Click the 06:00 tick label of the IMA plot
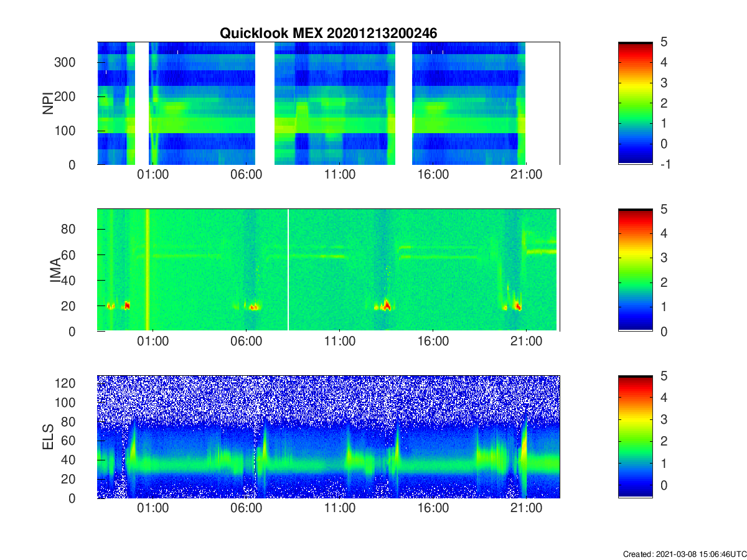 tap(247, 342)
